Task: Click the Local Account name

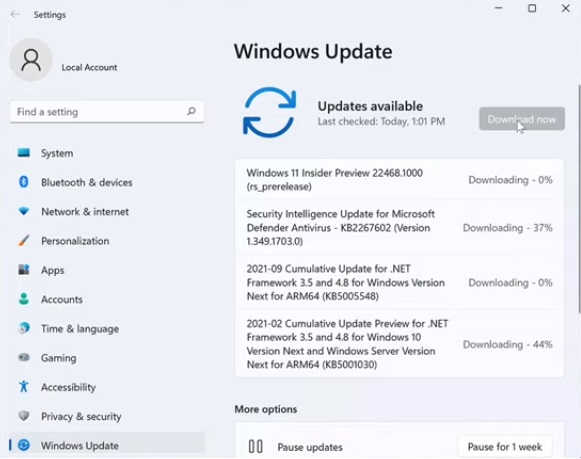Action: [x=89, y=67]
